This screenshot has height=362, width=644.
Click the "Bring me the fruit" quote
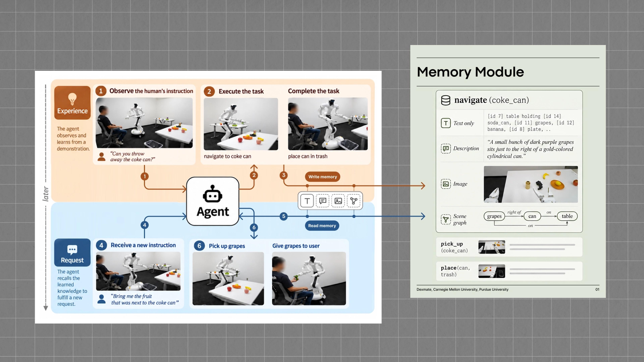pyautogui.click(x=145, y=299)
